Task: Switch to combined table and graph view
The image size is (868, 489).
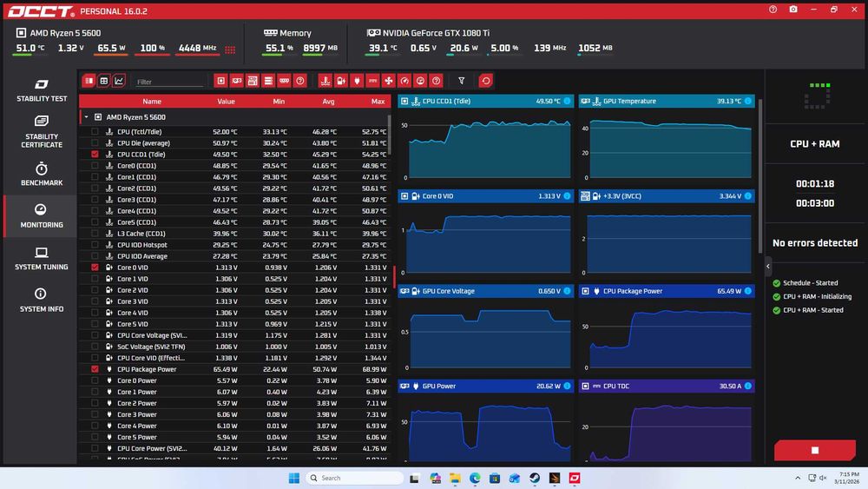Action: coord(89,81)
